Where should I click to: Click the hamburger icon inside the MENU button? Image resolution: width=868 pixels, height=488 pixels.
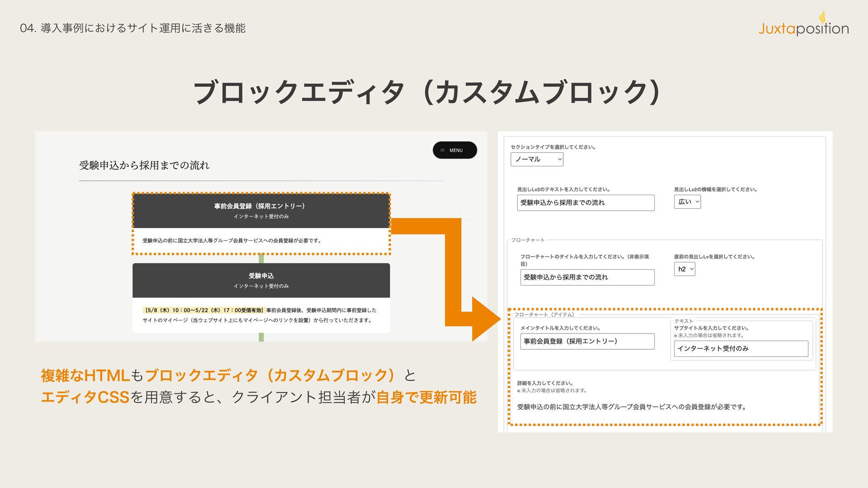click(442, 150)
